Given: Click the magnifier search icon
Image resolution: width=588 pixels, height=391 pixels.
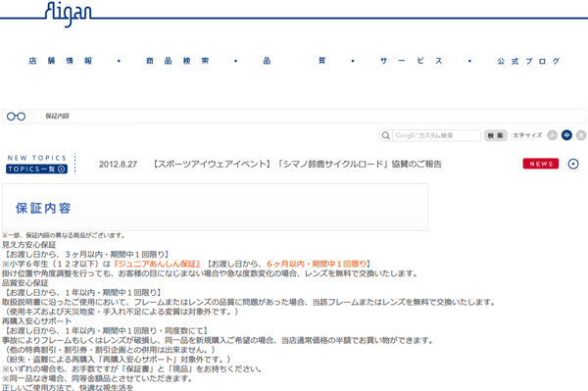Looking at the screenshot, I should (x=385, y=135).
